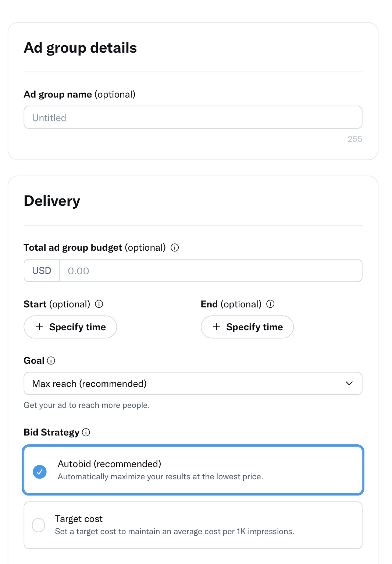Click the Delivery section heading
This screenshot has height=564, width=392.
pyautogui.click(x=52, y=201)
